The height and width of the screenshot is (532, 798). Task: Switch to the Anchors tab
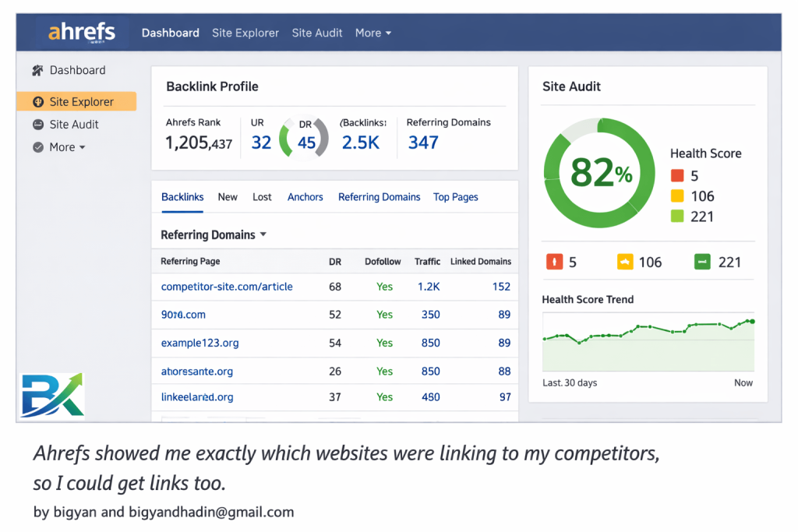[305, 197]
